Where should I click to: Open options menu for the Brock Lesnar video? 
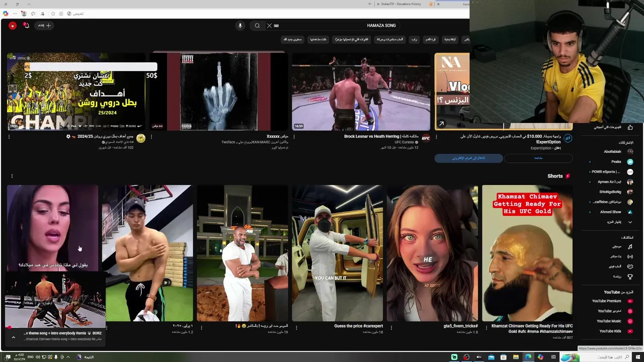coord(294,137)
